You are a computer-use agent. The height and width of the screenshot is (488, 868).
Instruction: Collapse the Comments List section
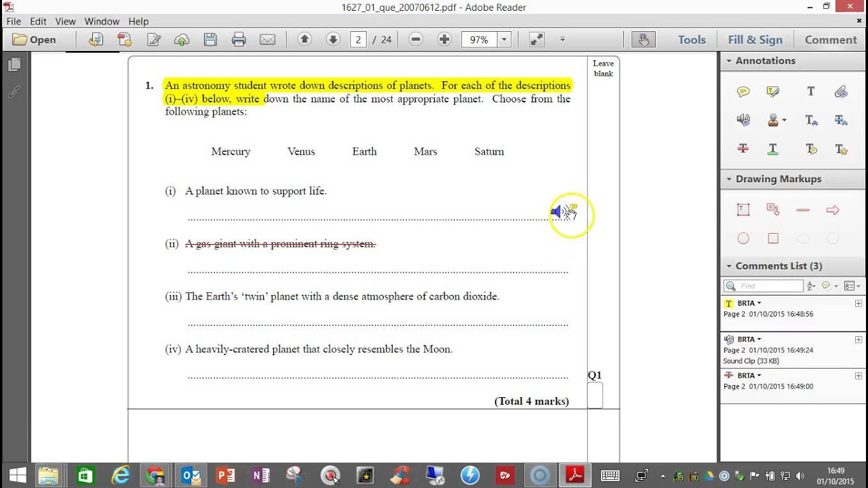[x=729, y=266]
